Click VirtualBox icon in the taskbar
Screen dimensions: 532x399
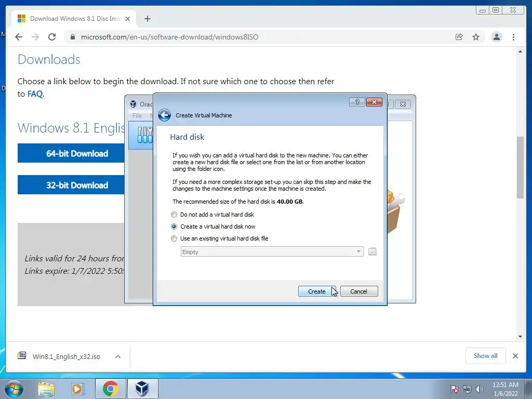coord(142,389)
